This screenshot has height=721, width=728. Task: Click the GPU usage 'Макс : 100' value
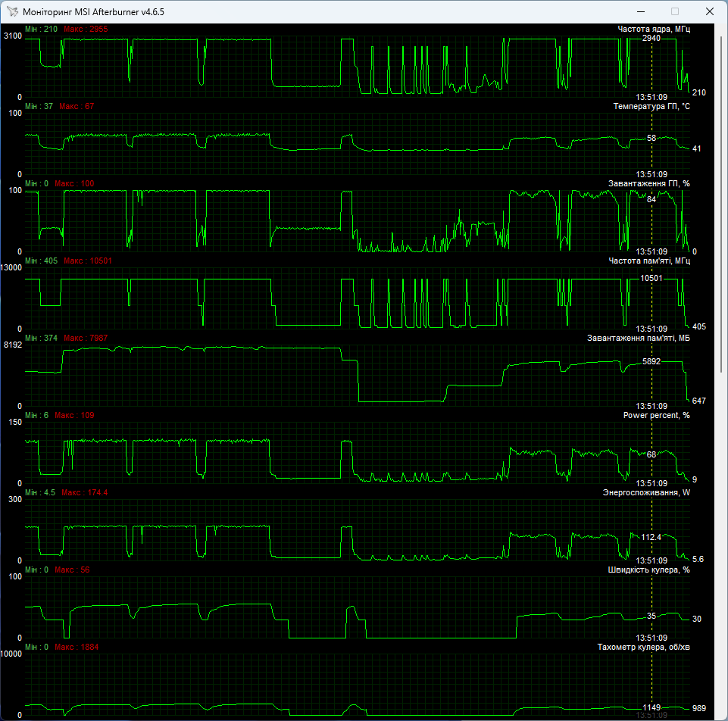tap(74, 183)
